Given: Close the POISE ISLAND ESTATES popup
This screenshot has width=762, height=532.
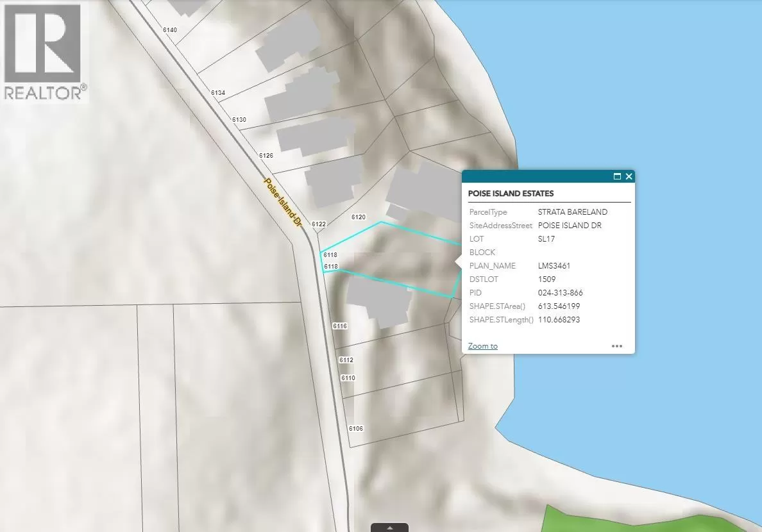Looking at the screenshot, I should click(629, 176).
